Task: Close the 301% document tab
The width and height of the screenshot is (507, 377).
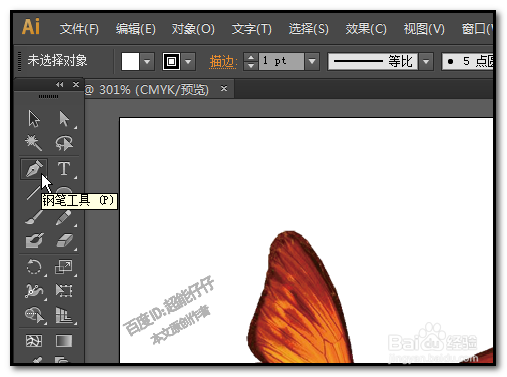Action: click(x=224, y=89)
